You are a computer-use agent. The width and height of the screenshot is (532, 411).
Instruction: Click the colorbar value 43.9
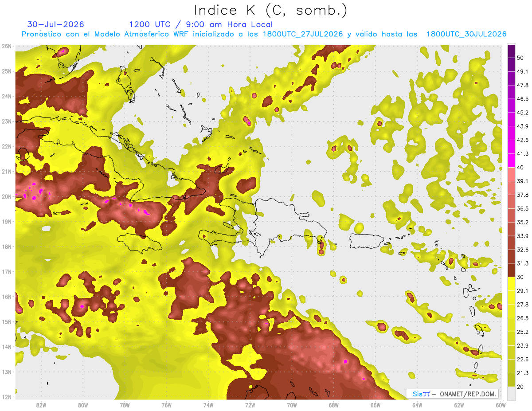523,126
